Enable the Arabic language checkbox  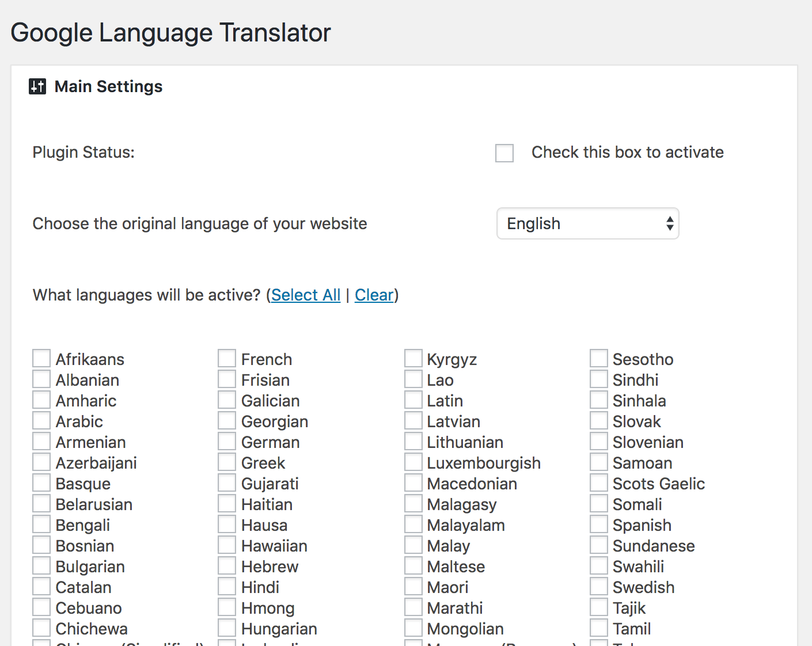point(41,420)
